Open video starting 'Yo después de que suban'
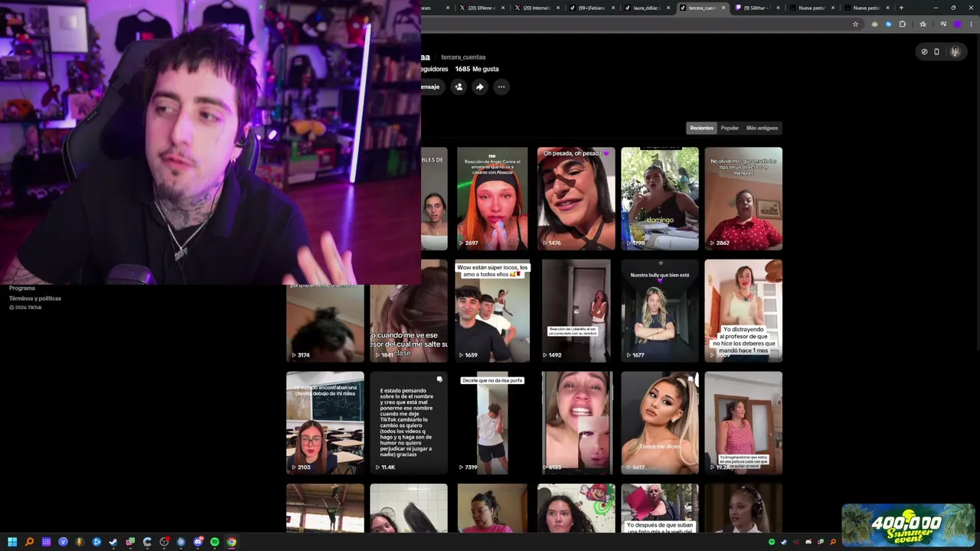This screenshot has width=980, height=551. point(660,508)
